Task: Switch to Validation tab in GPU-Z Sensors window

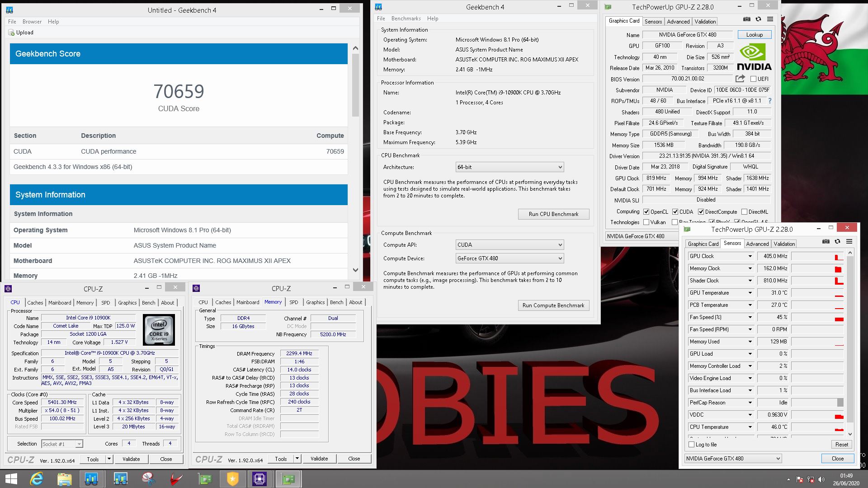Action: pos(784,244)
